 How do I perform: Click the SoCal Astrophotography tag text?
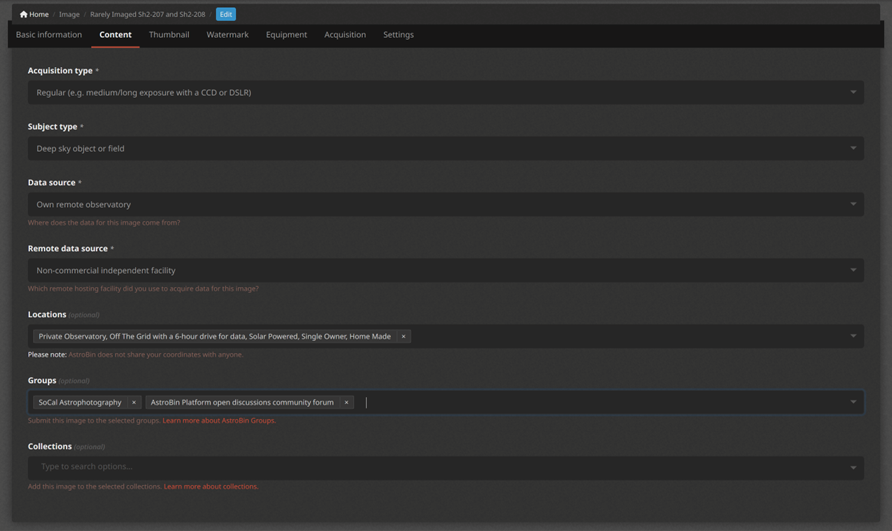pyautogui.click(x=80, y=402)
